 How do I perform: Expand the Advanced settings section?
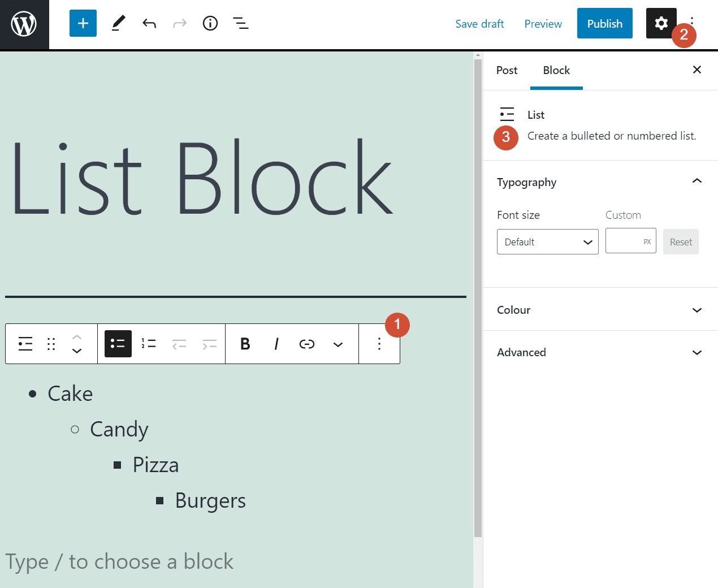(600, 352)
